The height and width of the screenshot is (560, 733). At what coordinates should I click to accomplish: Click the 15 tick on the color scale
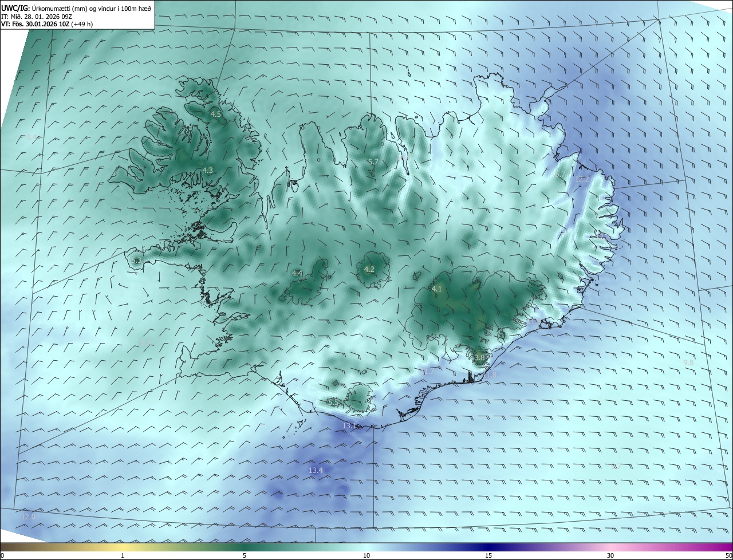pyautogui.click(x=488, y=555)
